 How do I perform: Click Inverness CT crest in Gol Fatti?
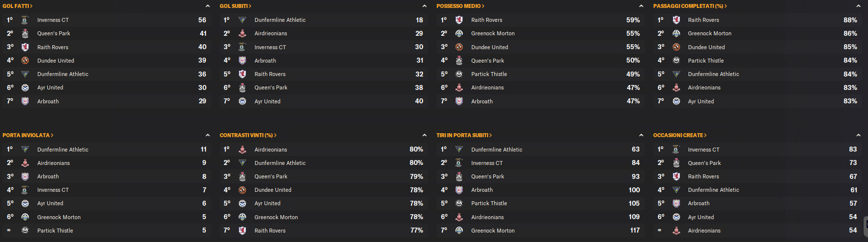(x=25, y=20)
